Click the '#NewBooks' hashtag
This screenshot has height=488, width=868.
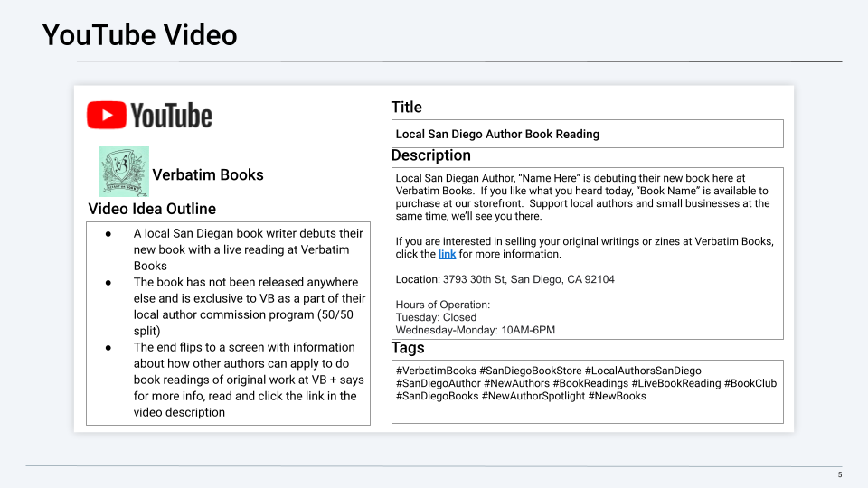click(x=618, y=396)
